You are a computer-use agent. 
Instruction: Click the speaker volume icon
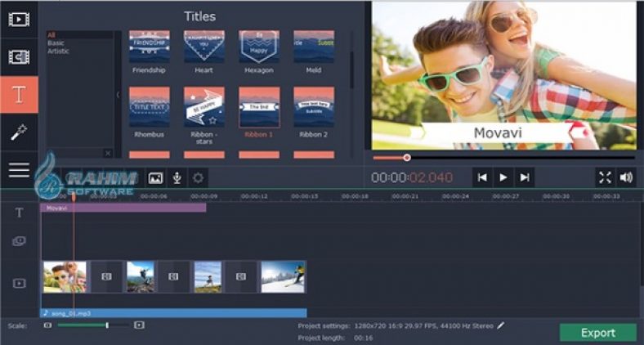pos(626,177)
